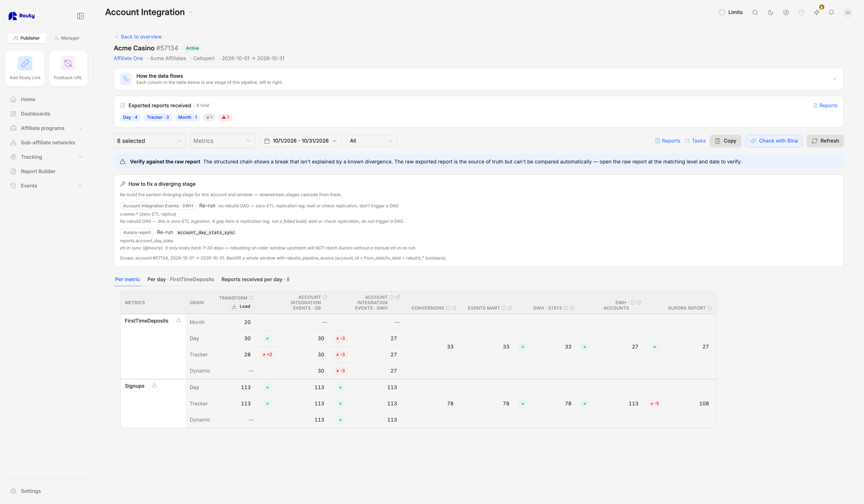This screenshot has height=504, width=864.
Task: Click Tasks link in toolbar
Action: (695, 141)
